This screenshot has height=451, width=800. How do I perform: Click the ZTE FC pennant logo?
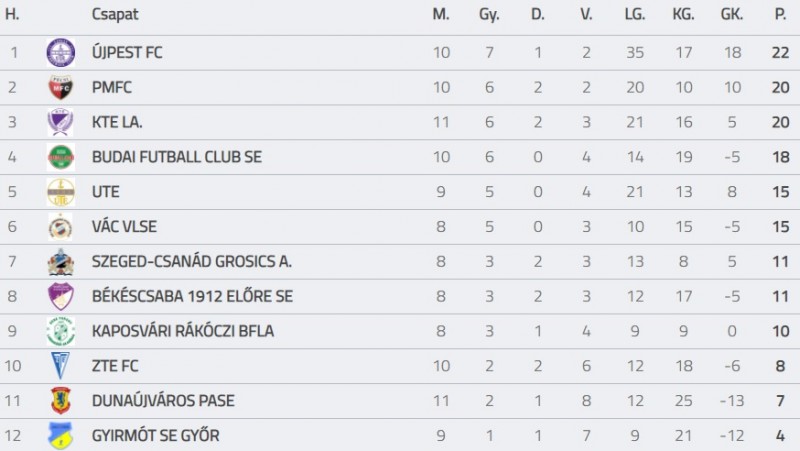coord(60,366)
